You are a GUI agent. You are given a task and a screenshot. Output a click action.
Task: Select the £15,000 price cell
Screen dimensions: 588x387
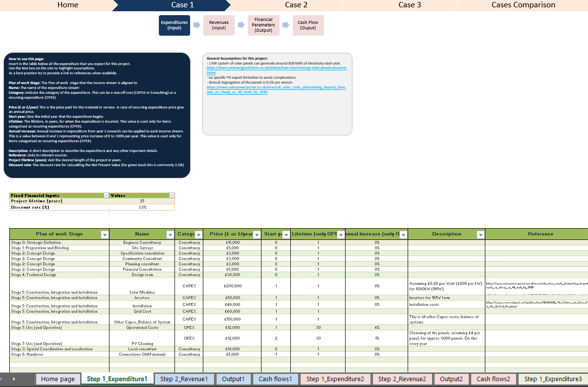(232, 242)
